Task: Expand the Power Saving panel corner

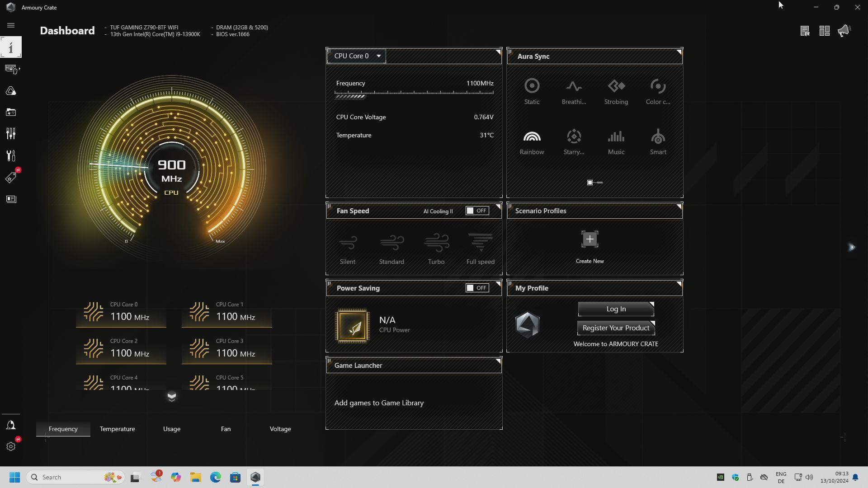Action: (x=498, y=284)
